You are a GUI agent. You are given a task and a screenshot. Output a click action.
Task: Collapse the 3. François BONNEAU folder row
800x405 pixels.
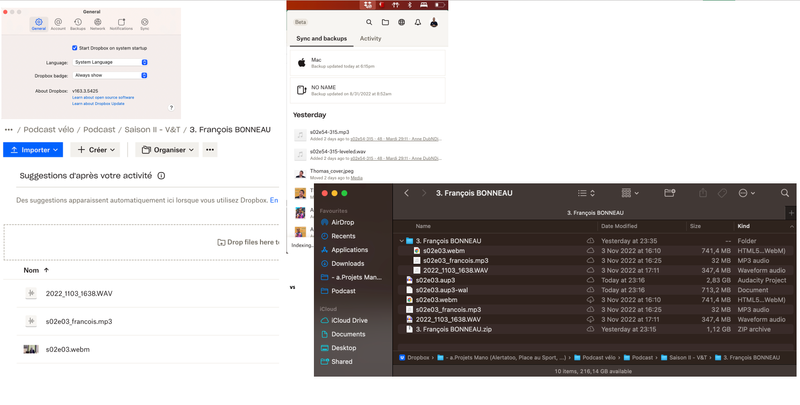[402, 241]
